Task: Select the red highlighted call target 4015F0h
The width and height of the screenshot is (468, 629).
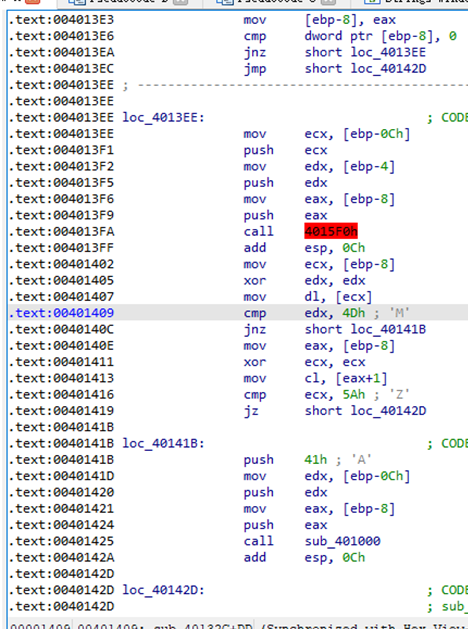Action: click(x=331, y=231)
